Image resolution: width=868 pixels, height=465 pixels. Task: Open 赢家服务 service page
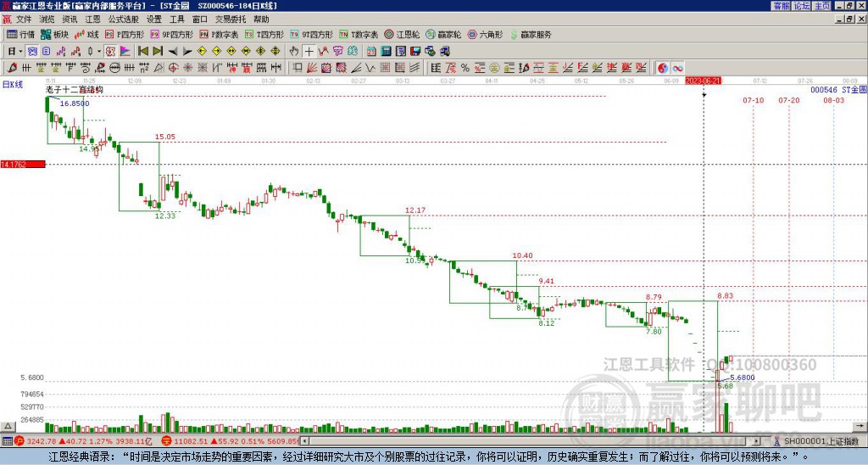pos(531,34)
